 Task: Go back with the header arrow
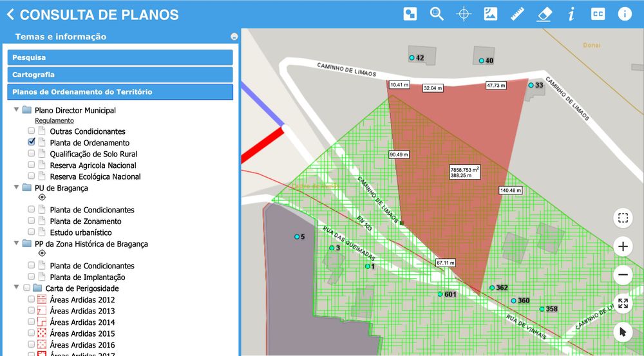point(10,14)
